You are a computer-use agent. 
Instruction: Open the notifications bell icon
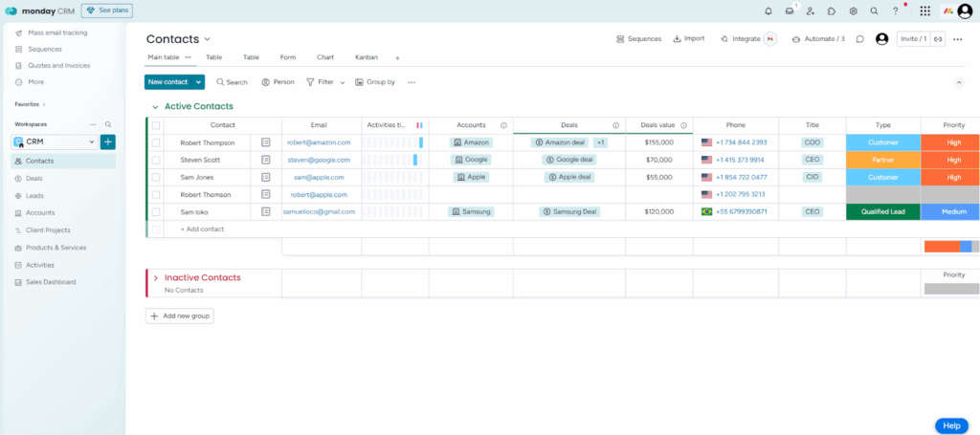tap(768, 11)
